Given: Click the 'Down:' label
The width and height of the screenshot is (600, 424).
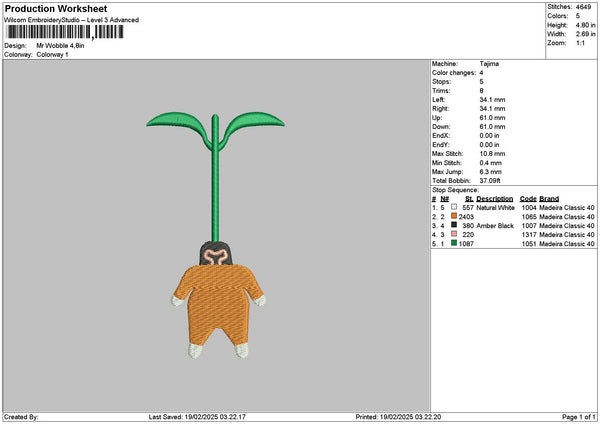Looking at the screenshot, I should tap(441, 127).
